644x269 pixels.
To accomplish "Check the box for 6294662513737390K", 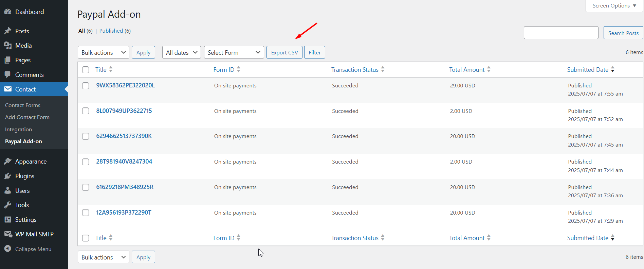I will coord(86,136).
